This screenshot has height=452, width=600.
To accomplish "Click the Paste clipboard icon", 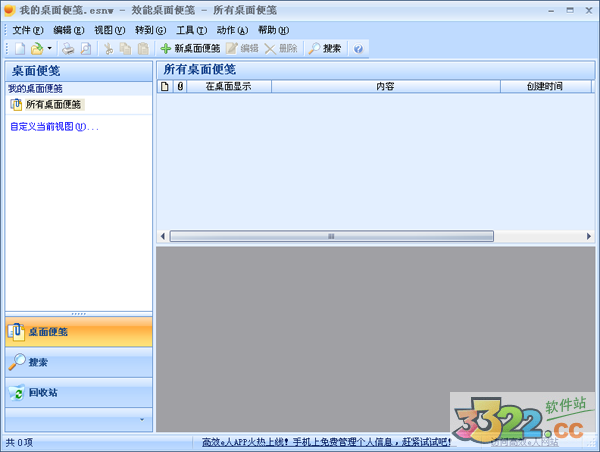I will [143, 49].
